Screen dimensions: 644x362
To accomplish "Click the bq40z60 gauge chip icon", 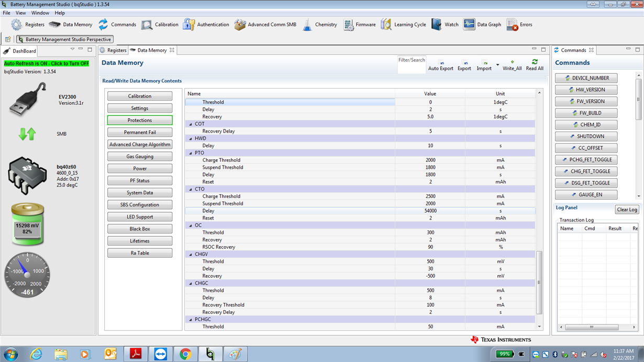I will [x=27, y=175].
